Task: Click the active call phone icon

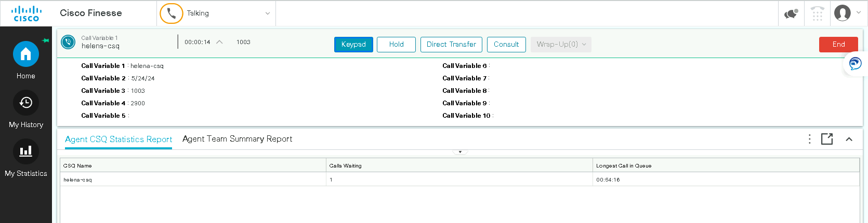Action: [x=68, y=42]
